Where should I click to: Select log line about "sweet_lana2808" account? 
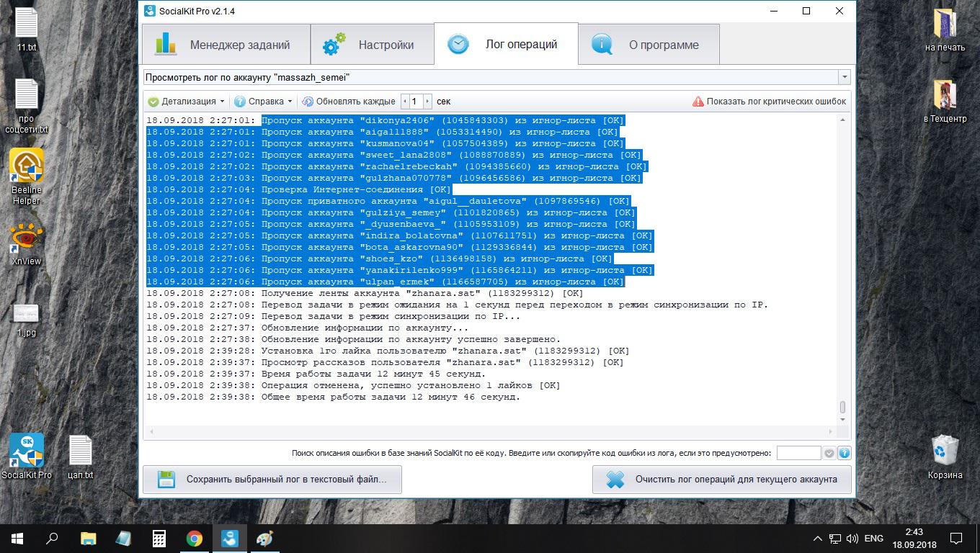[394, 155]
